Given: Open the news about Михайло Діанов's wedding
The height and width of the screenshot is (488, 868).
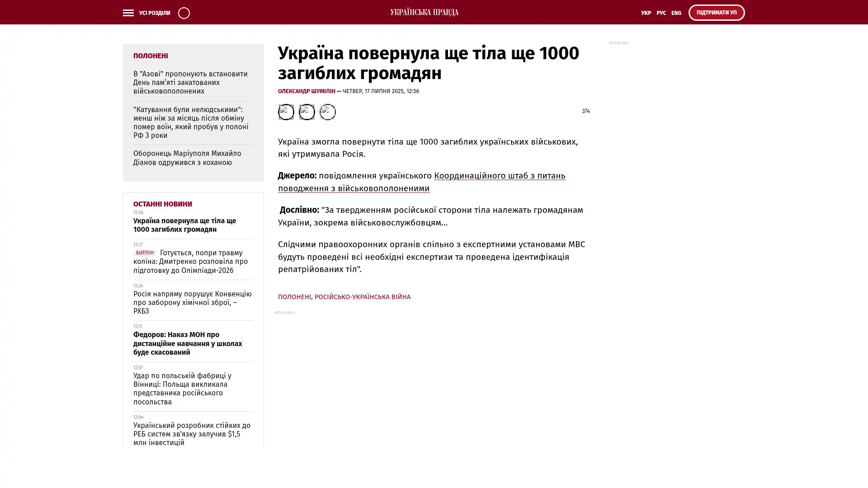Looking at the screenshot, I should [187, 158].
